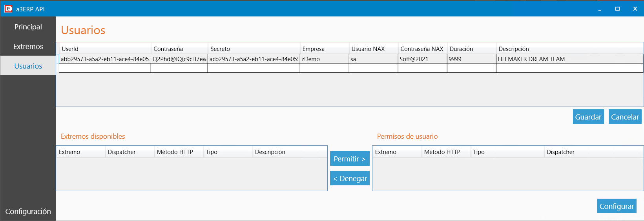Select the Secreto cell starting acb29573
The height and width of the screenshot is (221, 644).
pyautogui.click(x=254, y=59)
